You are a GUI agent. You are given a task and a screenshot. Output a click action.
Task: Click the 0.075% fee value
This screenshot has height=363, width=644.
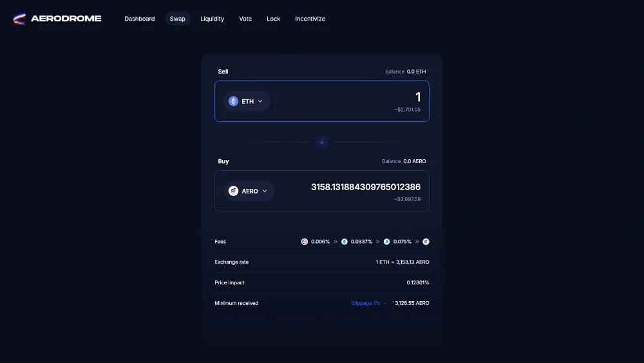coord(402,242)
